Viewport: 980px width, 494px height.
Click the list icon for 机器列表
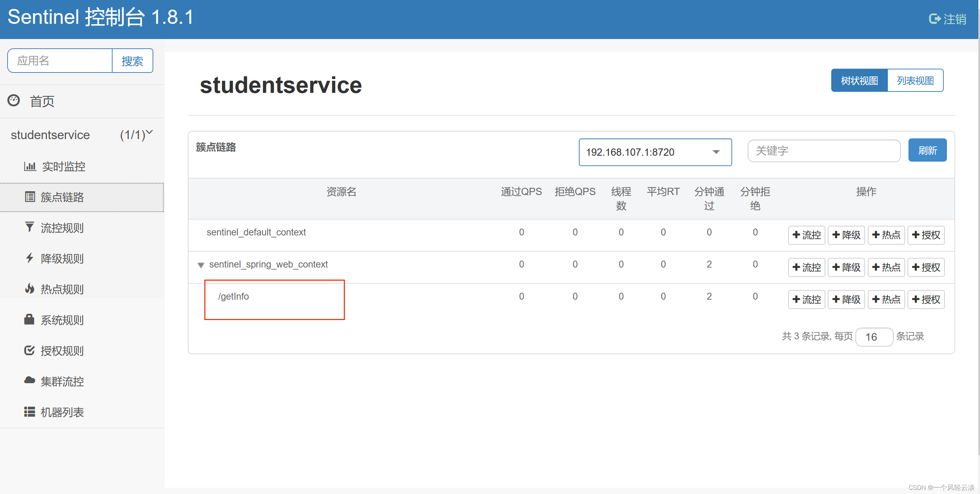point(29,412)
